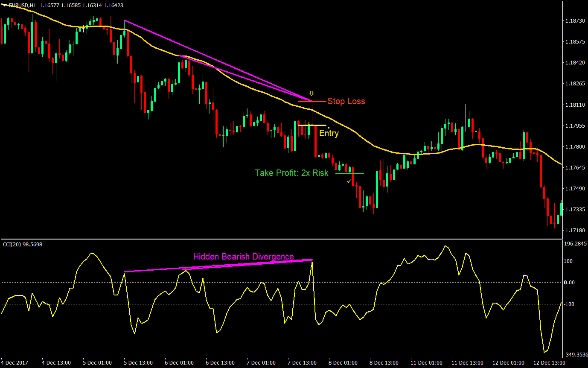Click the EURUSD,H1 chart title text

tap(22, 6)
